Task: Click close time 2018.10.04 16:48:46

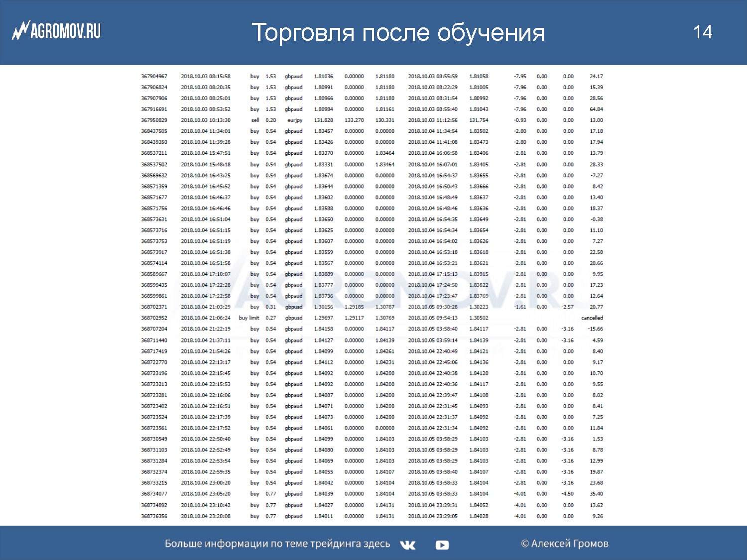Action: [x=433, y=208]
